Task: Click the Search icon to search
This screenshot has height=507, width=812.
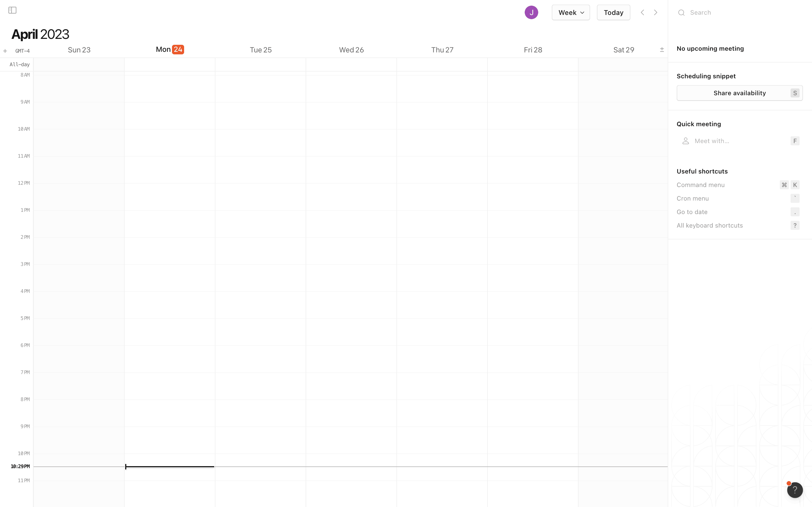Action: pos(681,12)
